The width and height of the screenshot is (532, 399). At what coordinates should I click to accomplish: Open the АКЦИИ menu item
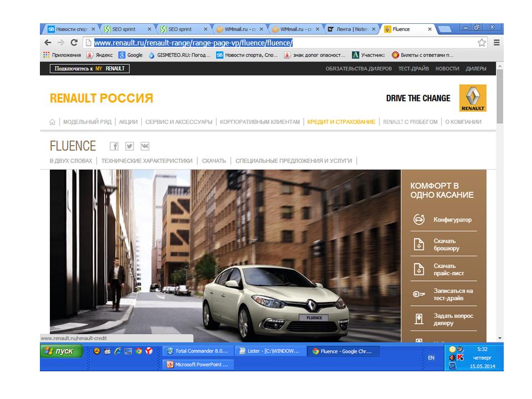128,122
